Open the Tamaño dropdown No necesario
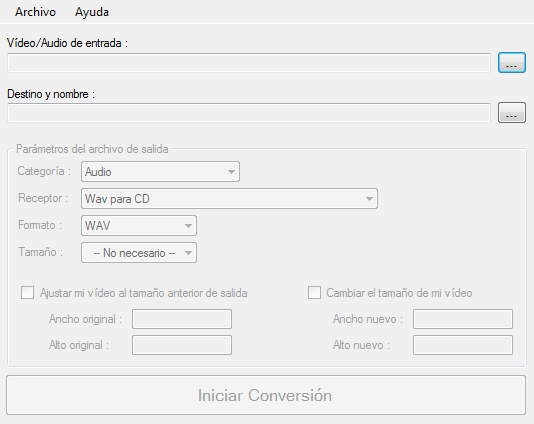This screenshot has width=534, height=424. tap(139, 253)
